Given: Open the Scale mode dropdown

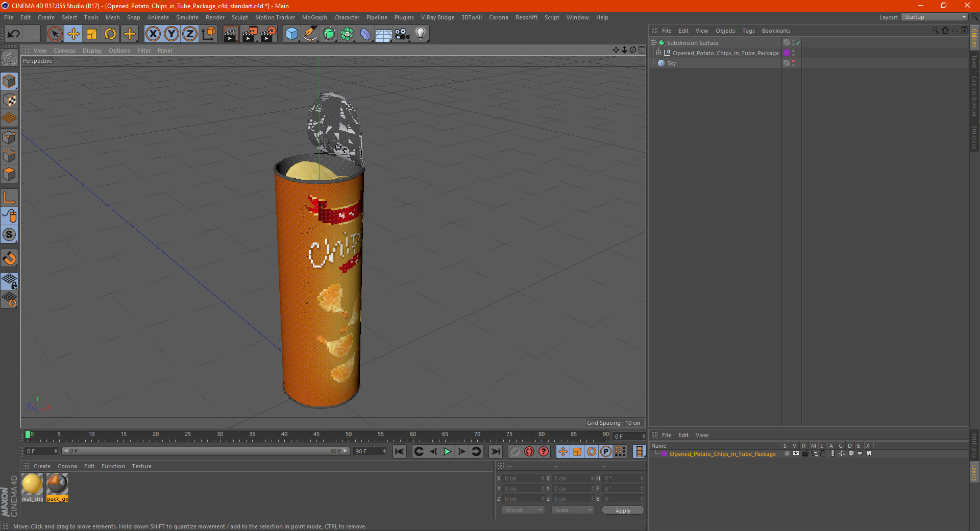Looking at the screenshot, I should (x=573, y=510).
